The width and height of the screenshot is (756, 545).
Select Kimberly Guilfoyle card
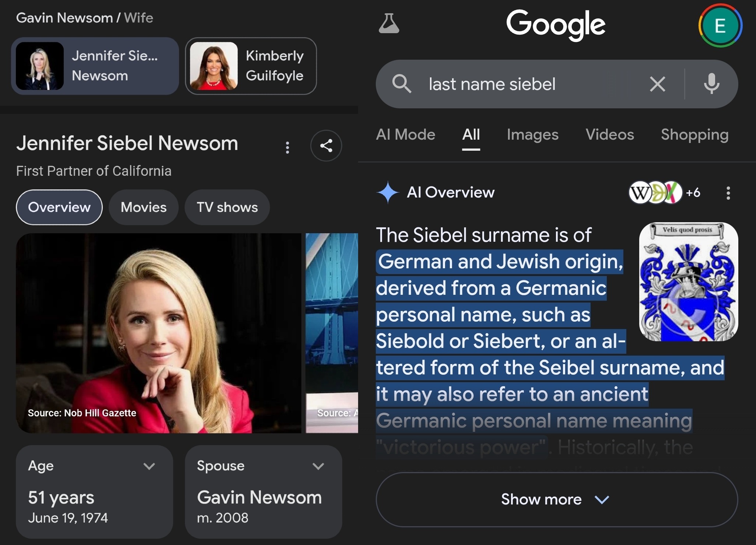click(x=251, y=66)
